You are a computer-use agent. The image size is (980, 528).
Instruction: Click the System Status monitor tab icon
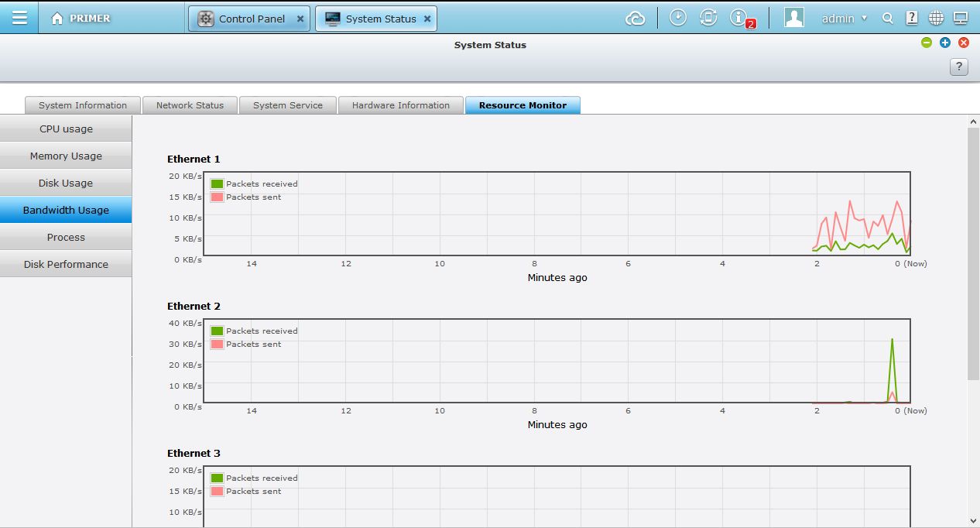(x=333, y=19)
